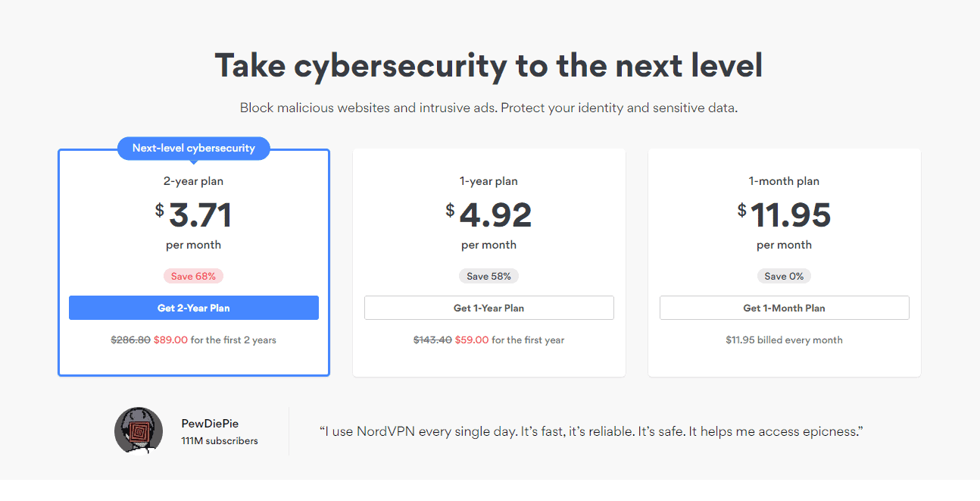The height and width of the screenshot is (501, 980).
Task: Select the 1-month plan card title
Action: click(x=784, y=181)
